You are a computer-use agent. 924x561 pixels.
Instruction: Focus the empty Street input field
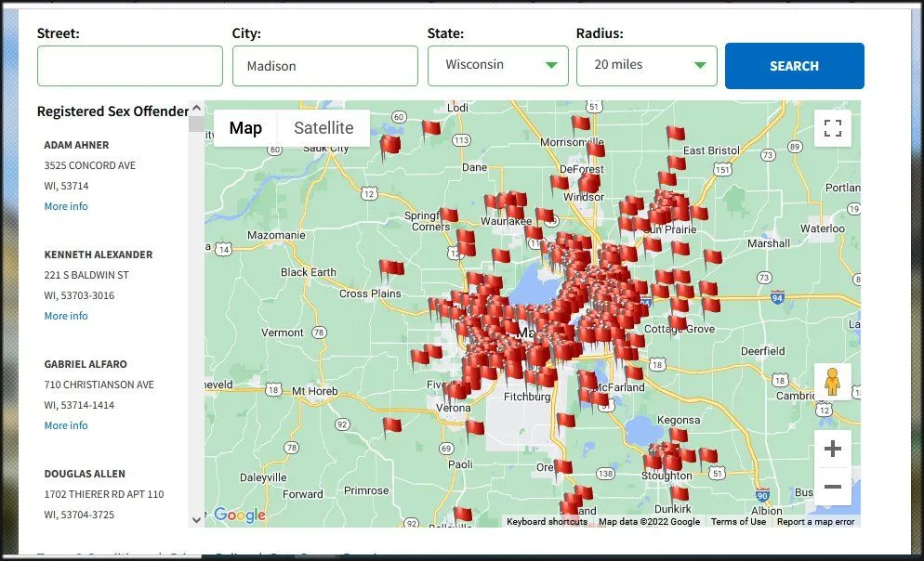pos(130,66)
